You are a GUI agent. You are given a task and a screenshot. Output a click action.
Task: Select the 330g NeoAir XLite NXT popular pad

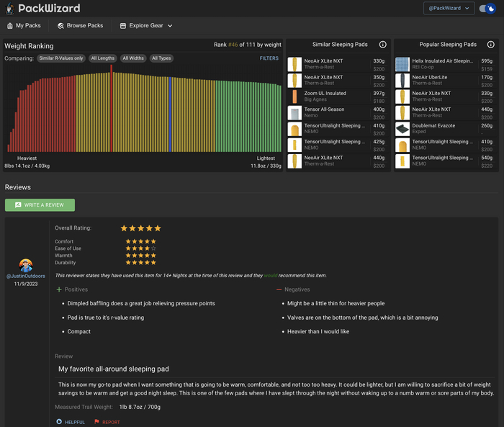[446, 96]
